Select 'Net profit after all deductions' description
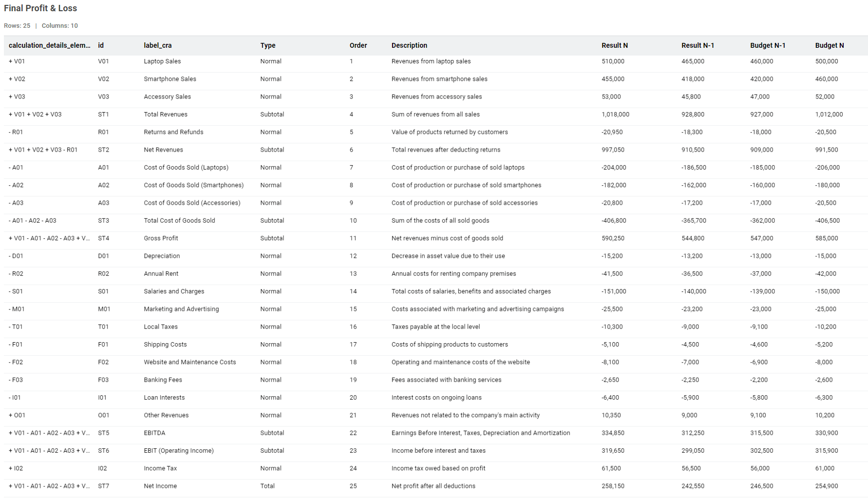The height and width of the screenshot is (502, 868). 433,486
